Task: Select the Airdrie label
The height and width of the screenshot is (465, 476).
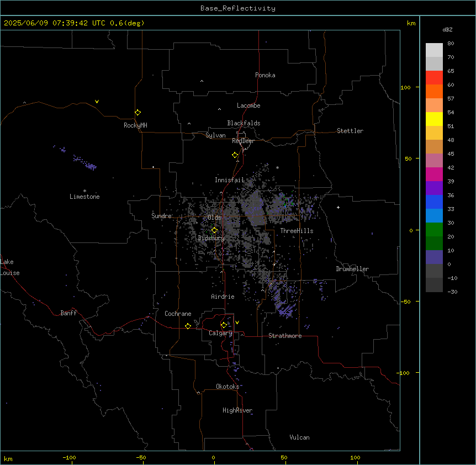Action: (x=223, y=297)
